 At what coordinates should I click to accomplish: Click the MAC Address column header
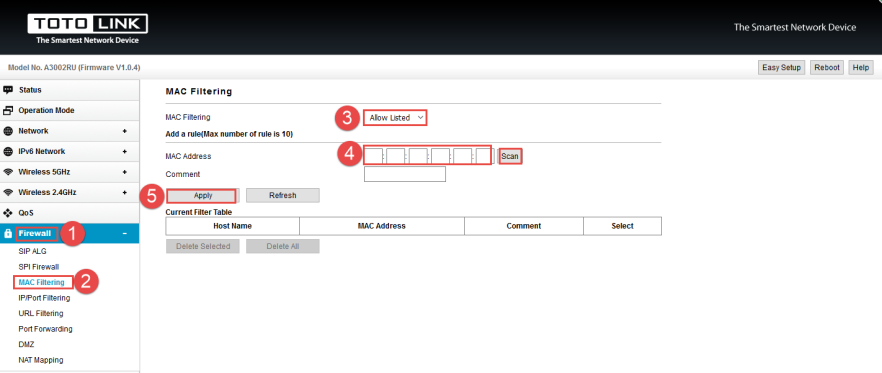(382, 226)
